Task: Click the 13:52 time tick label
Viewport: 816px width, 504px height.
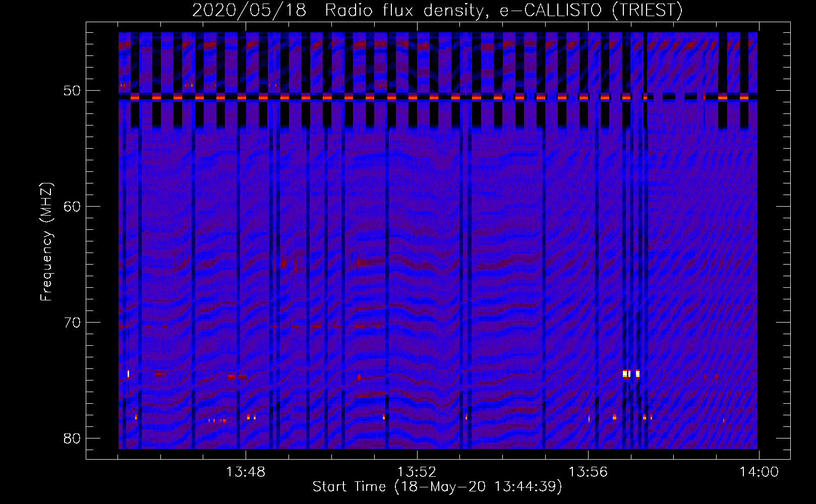Action: click(x=417, y=472)
